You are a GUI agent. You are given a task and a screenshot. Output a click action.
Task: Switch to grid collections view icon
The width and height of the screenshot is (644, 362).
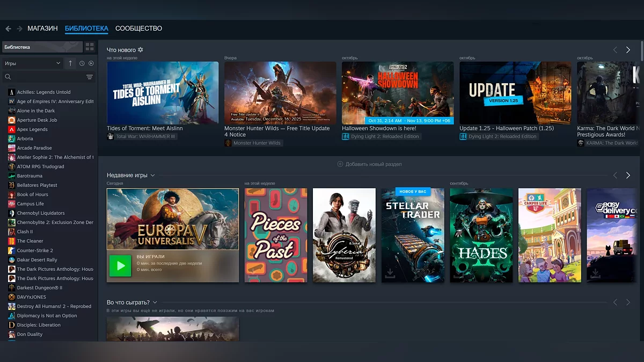(90, 47)
